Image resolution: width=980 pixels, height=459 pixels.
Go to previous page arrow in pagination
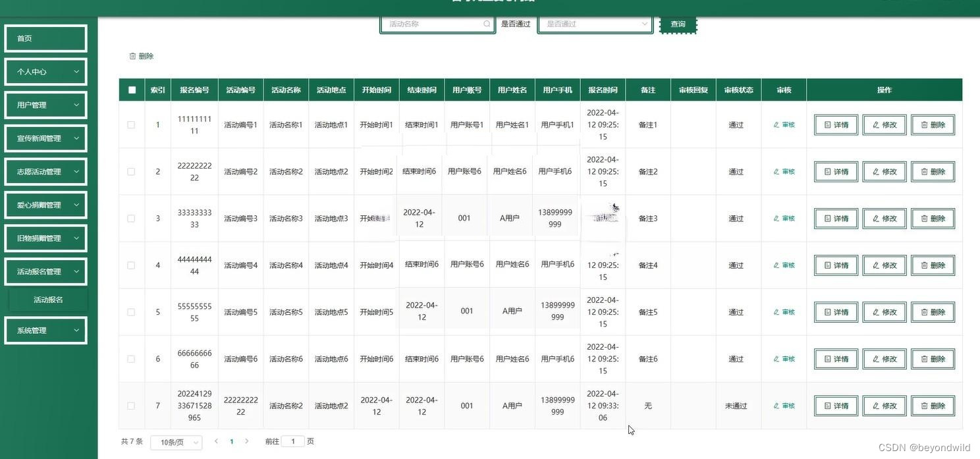coord(216,441)
